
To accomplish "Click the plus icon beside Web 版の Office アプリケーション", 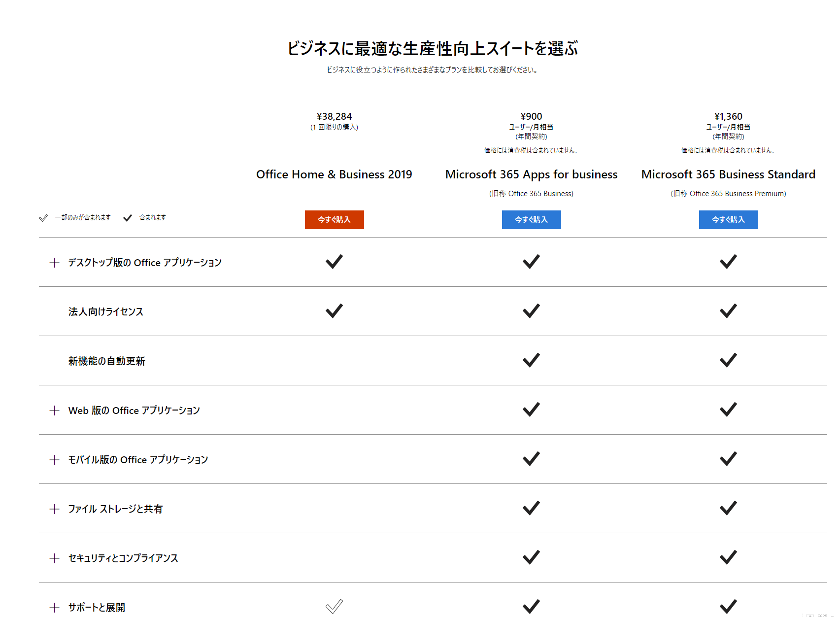I will (x=55, y=411).
